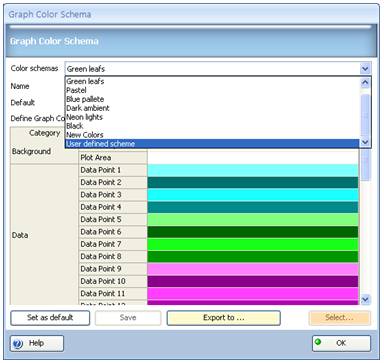This screenshot has height=363, width=384.
Task: Click the Data Point 5 light green swatch
Action: point(253,220)
